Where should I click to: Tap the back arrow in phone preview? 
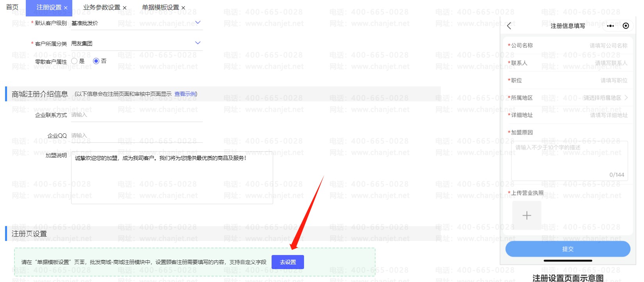[x=509, y=26]
